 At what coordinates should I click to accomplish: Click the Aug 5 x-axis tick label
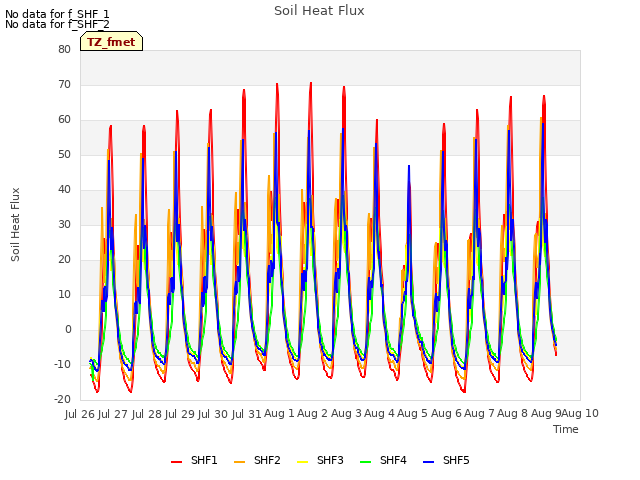coord(412,413)
